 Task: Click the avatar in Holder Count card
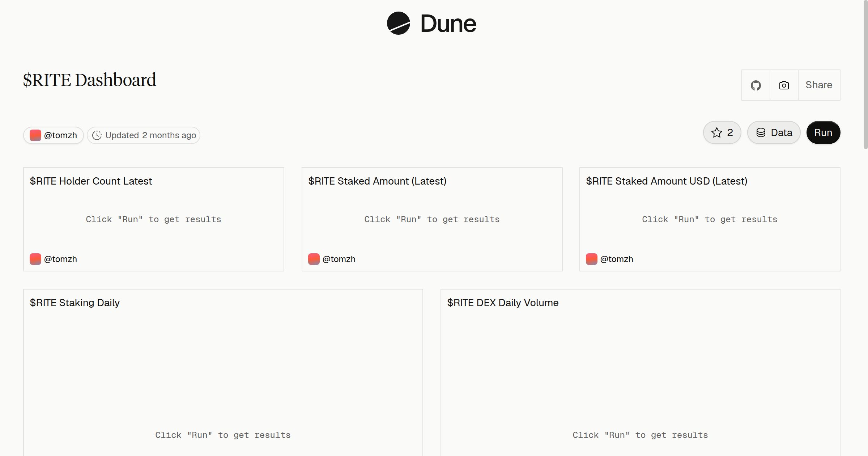pyautogui.click(x=35, y=259)
